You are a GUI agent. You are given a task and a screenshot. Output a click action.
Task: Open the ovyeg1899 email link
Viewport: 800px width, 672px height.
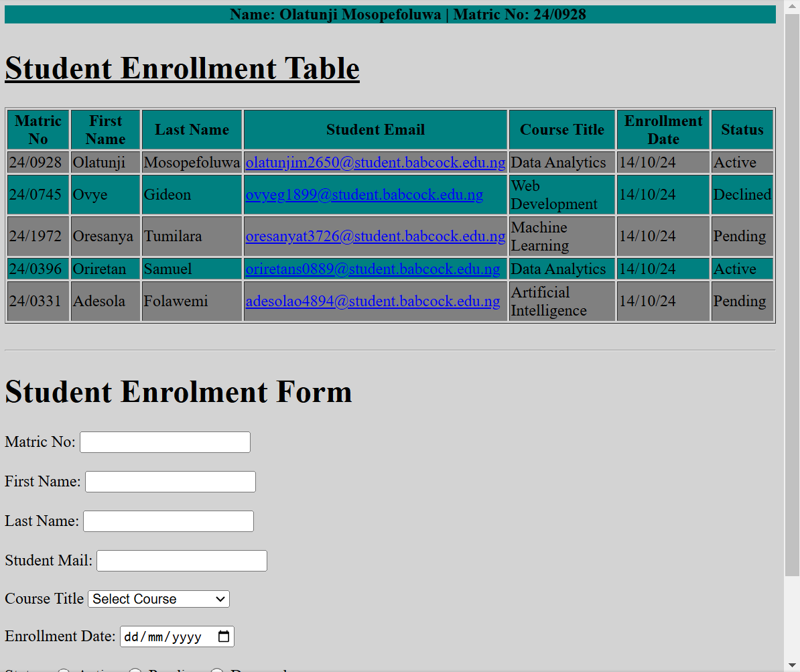[x=364, y=195]
